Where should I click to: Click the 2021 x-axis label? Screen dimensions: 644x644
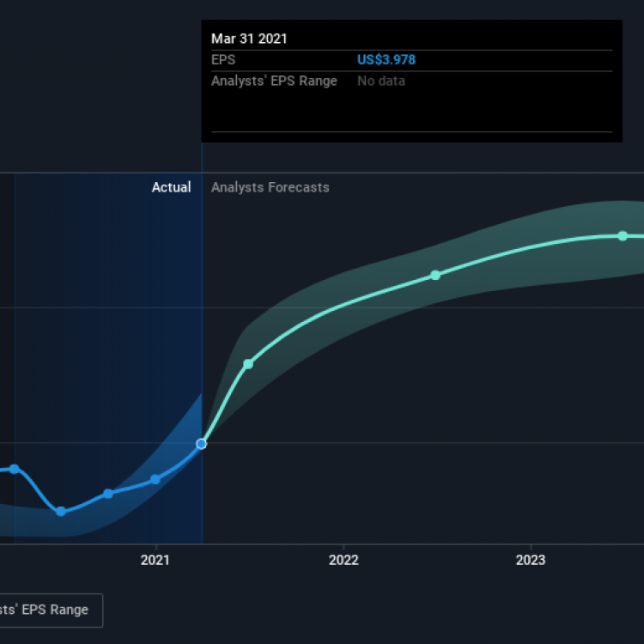point(155,560)
